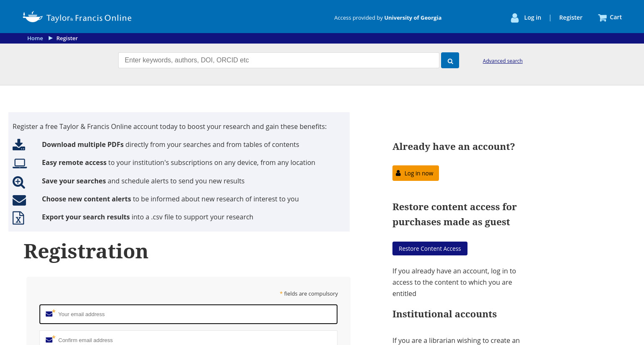
Task: Click the envelope icon in Confirm email address field
Action: click(x=49, y=340)
